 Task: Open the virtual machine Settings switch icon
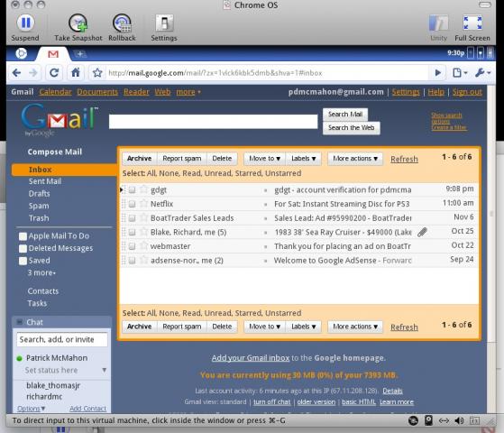click(x=164, y=23)
